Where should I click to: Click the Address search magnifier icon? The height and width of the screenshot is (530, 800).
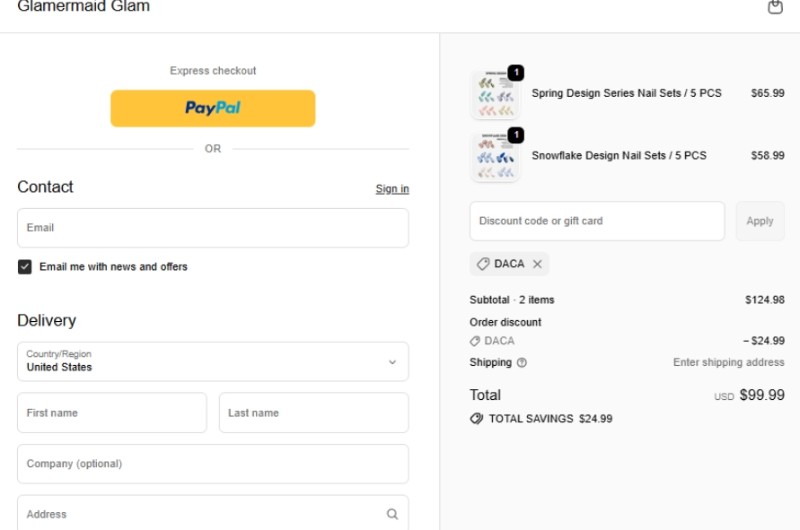click(392, 514)
